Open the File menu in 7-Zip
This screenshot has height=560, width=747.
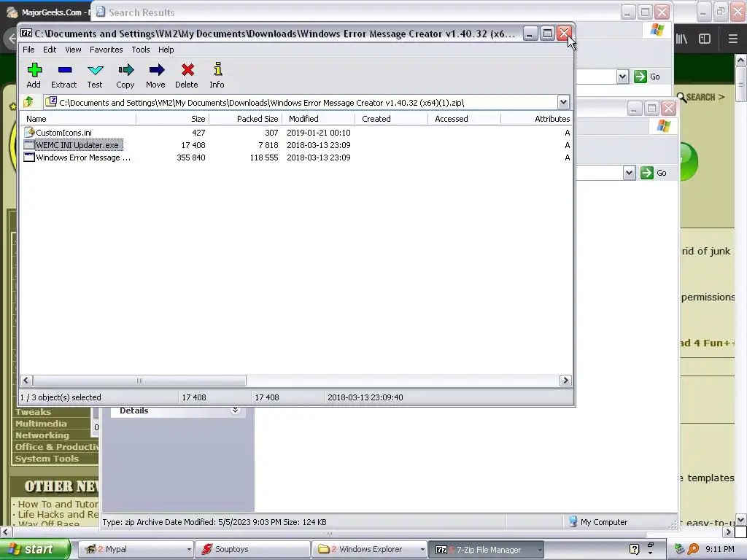tap(28, 50)
